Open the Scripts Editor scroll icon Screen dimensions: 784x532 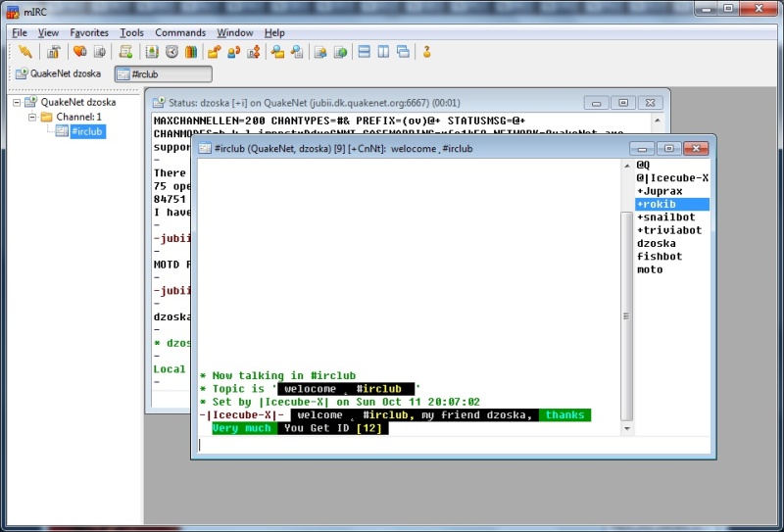[x=125, y=52]
